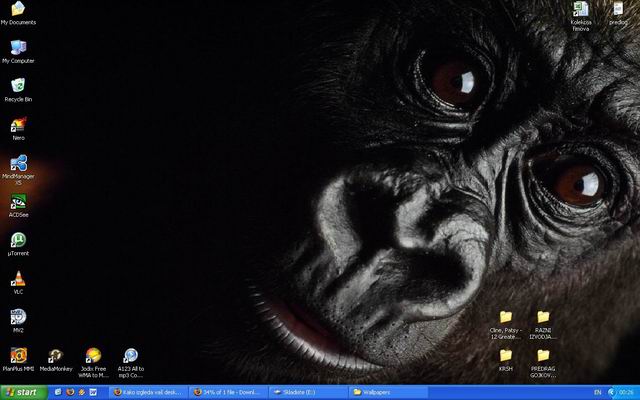Switch to the Wallpapers folder window
Image resolution: width=640 pixels, height=400 pixels.
click(388, 392)
